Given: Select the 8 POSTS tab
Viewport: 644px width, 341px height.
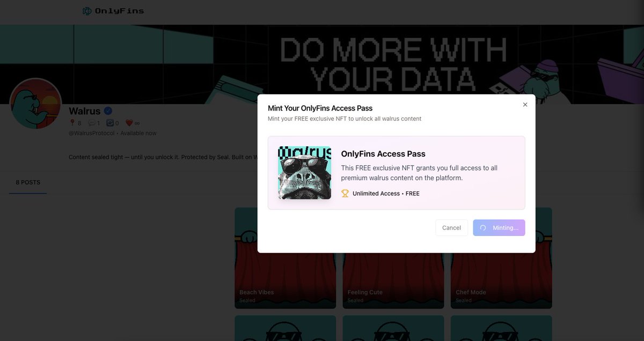Looking at the screenshot, I should point(28,182).
